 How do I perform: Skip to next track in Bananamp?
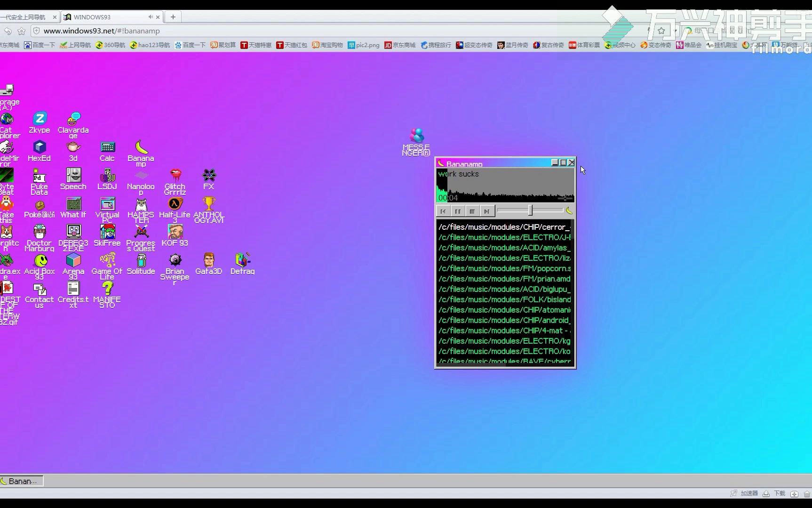pyautogui.click(x=487, y=211)
